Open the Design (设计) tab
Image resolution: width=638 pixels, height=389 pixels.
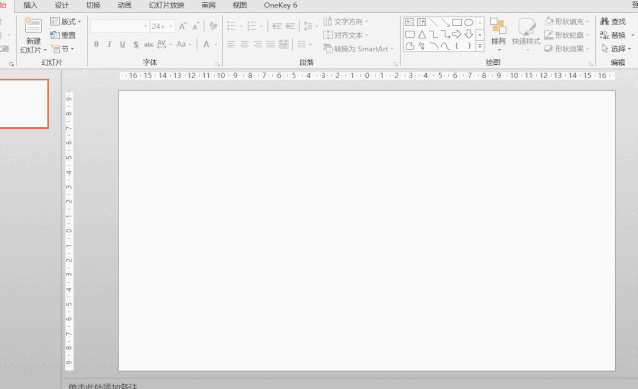click(62, 5)
